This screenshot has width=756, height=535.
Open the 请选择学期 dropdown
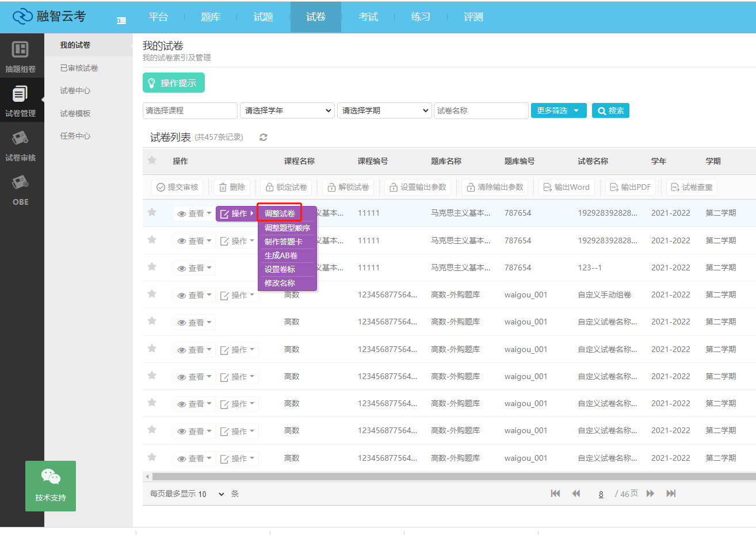[x=384, y=110]
